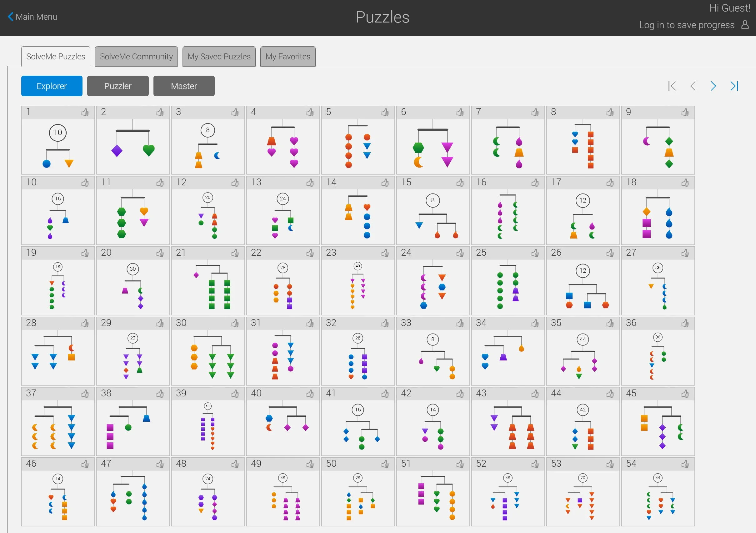Click Log in to save progress
This screenshot has height=533, width=756.
(x=687, y=25)
